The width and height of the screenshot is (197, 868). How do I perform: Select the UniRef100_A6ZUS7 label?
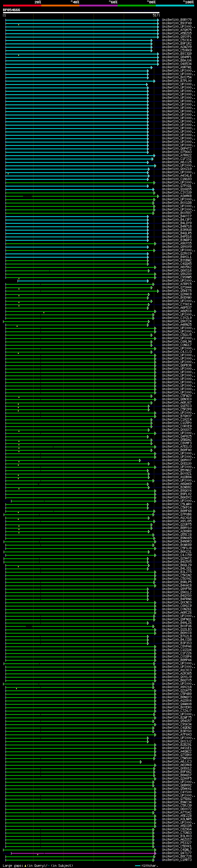[177, 839]
